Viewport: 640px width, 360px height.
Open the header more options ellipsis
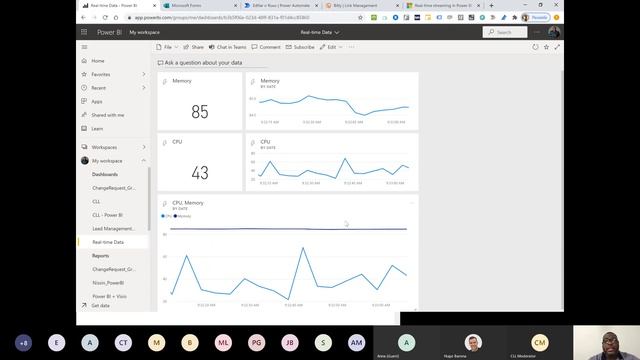(537, 32)
